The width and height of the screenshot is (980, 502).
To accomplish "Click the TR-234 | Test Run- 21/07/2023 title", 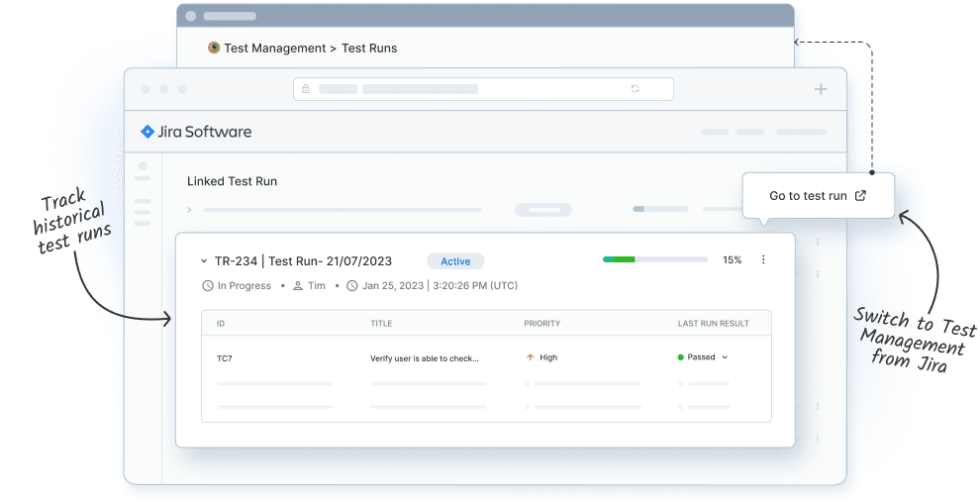I will [x=303, y=261].
